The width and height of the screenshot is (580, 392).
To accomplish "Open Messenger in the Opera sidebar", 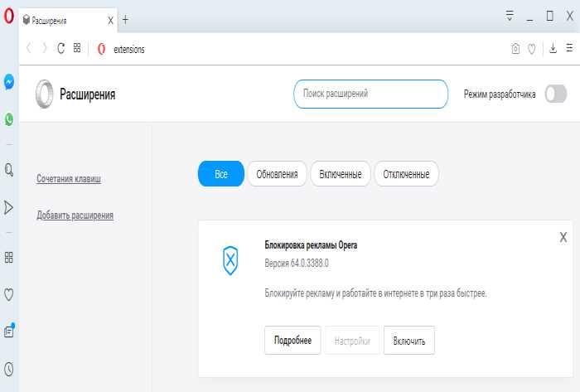I will tap(9, 82).
